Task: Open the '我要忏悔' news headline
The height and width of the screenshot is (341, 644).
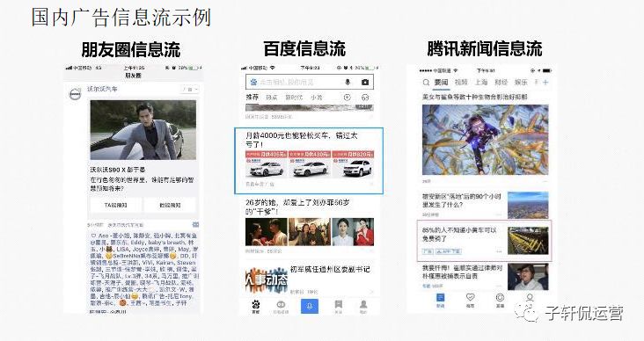Action: [x=463, y=272]
